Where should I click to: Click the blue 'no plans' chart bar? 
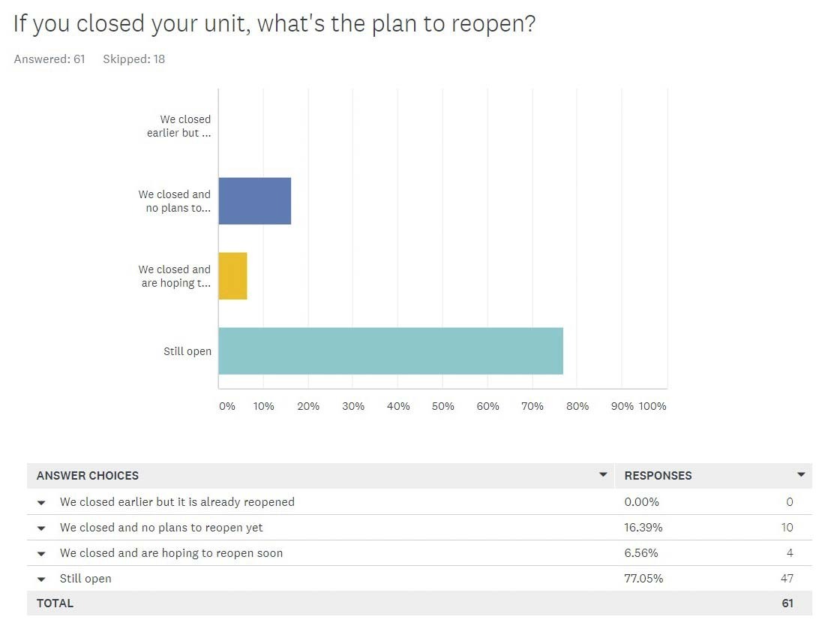(x=255, y=200)
